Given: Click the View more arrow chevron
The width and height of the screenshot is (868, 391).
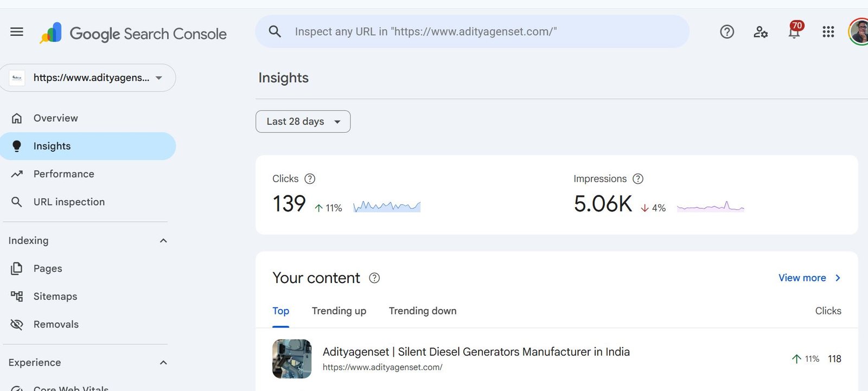Looking at the screenshot, I should coord(838,278).
